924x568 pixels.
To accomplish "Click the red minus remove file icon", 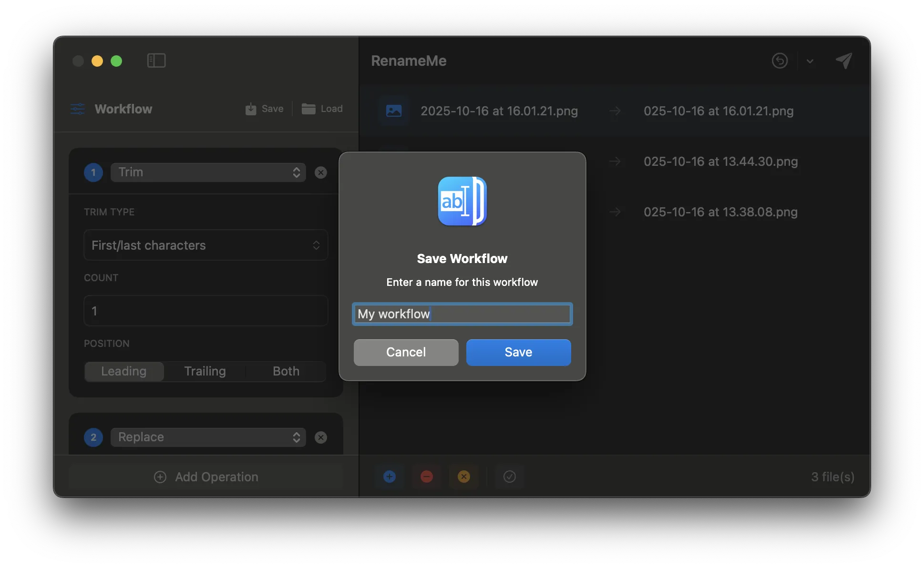I will click(427, 477).
